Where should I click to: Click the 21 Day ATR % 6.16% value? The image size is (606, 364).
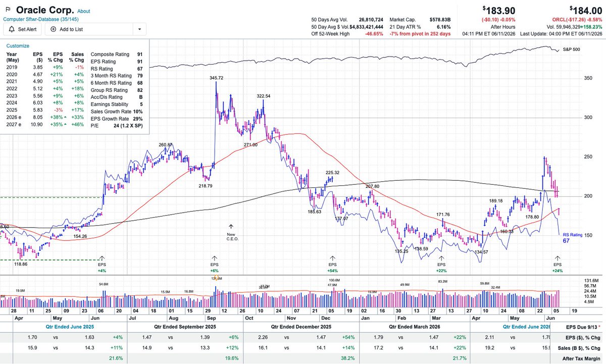click(x=444, y=27)
